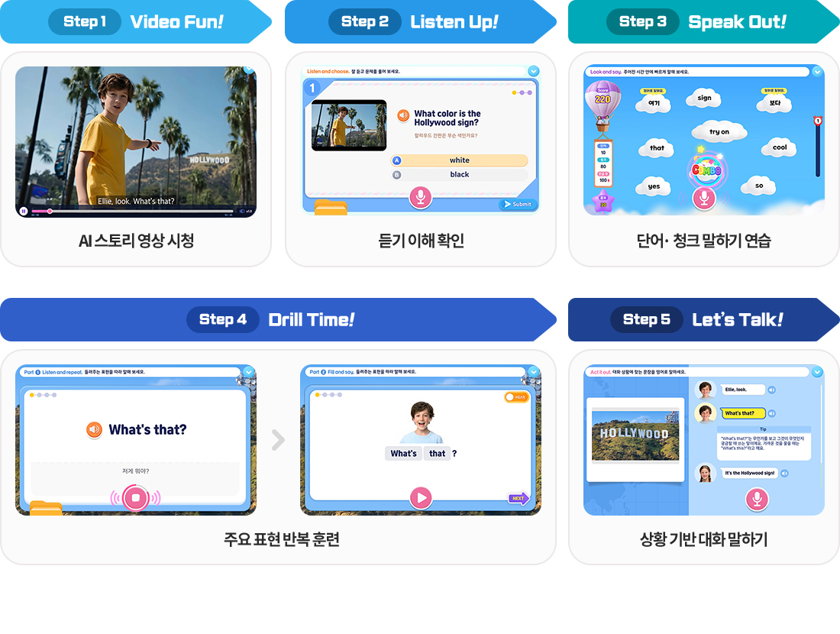Play audio for the Hollywood sign question
The height and width of the screenshot is (634, 840).
403,115
